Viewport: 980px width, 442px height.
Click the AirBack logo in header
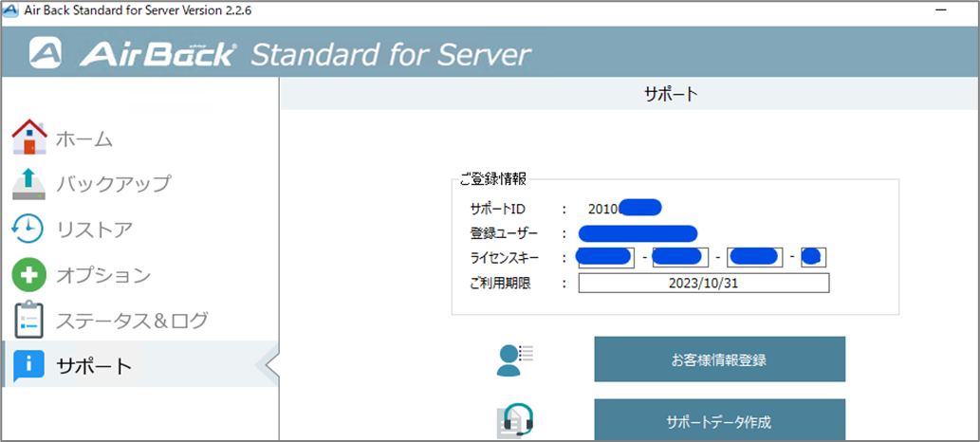tap(132, 54)
